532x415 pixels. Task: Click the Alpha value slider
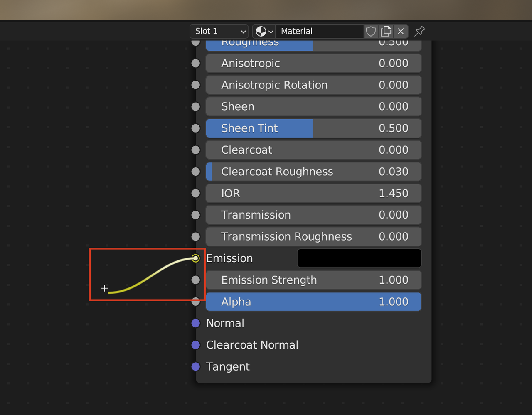coord(314,302)
